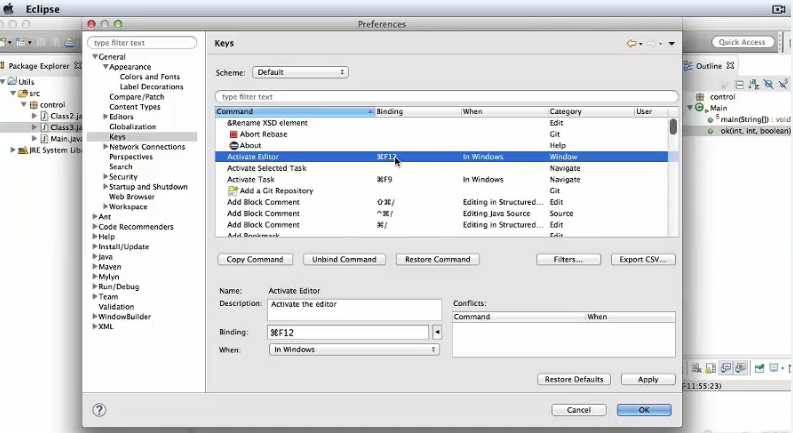The width and height of the screenshot is (793, 433).
Task: Confirm with the OK button
Action: 644,410
